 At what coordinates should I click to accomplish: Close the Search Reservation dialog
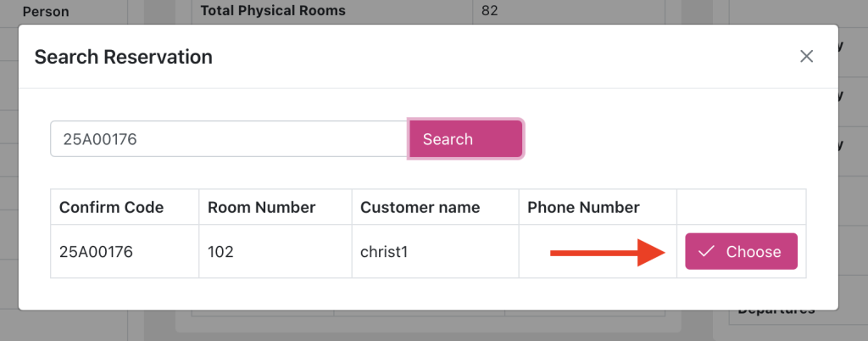coord(806,57)
